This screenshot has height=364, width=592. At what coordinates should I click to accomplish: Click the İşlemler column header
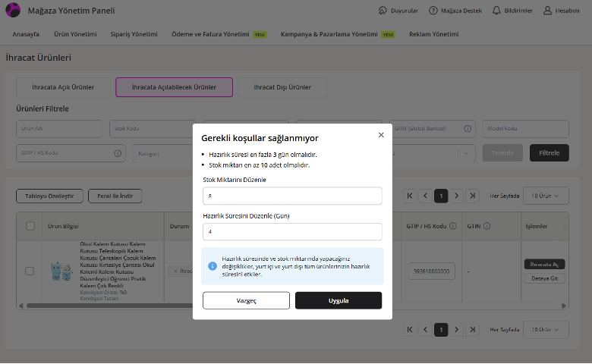pyautogui.click(x=537, y=226)
